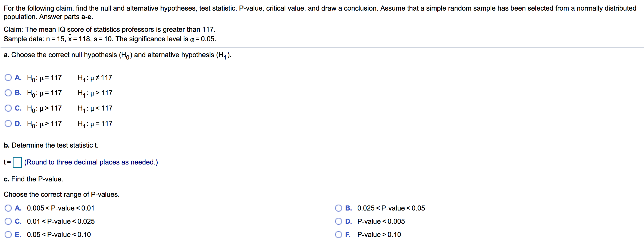
Task: Click the H0: μ=117 text in option A
Action: click(x=45, y=78)
